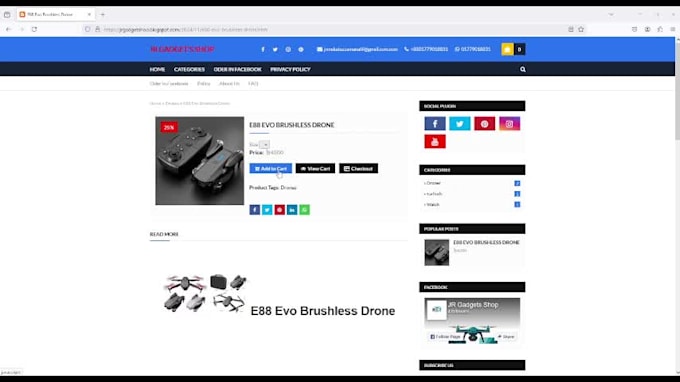Click the Instagram icon in the blue header

[288, 49]
